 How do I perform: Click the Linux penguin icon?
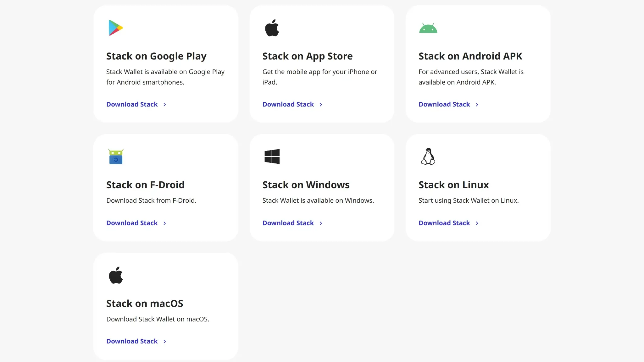click(x=428, y=156)
